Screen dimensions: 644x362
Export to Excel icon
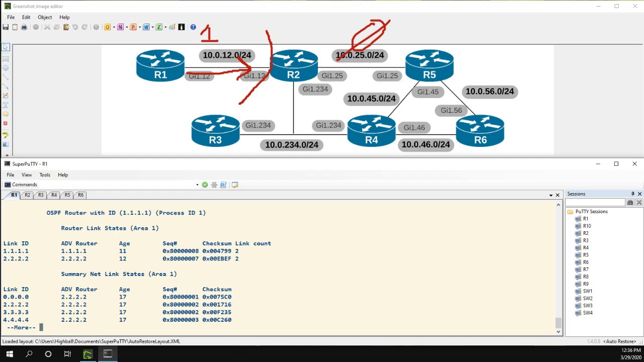(x=158, y=27)
